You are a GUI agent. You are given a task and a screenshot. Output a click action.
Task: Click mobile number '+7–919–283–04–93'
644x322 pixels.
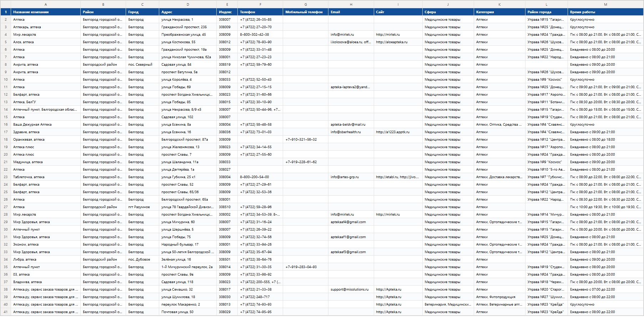306,267
